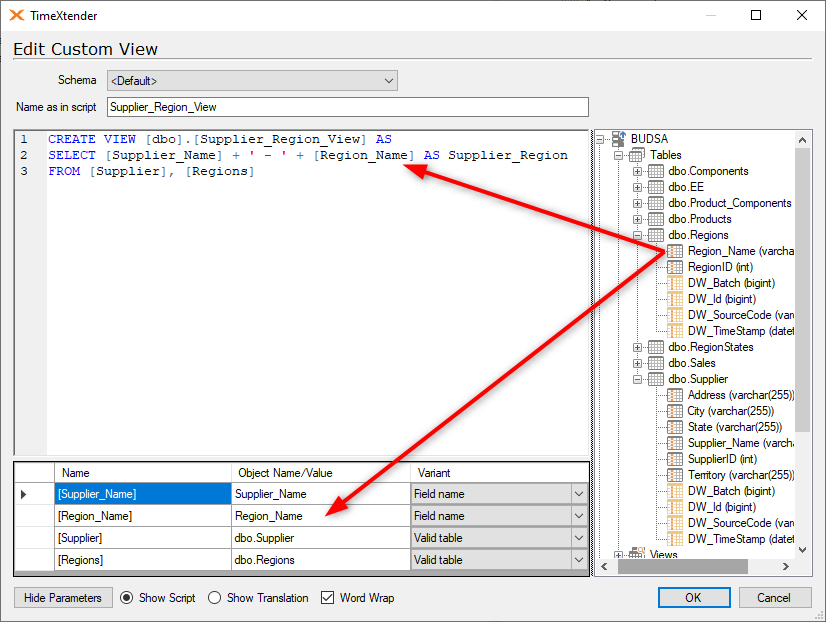Click the dbo.Supplier table icon
Screen dimensions: 826x622
pos(655,379)
